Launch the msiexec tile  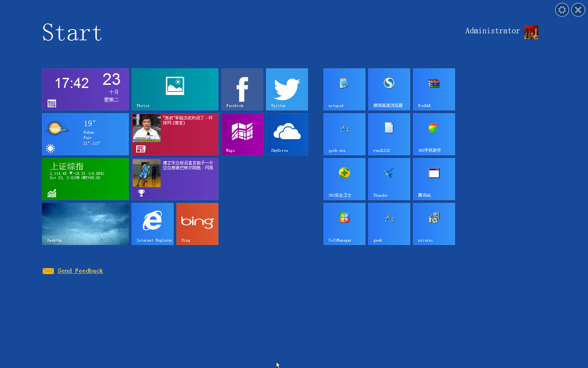(x=434, y=224)
